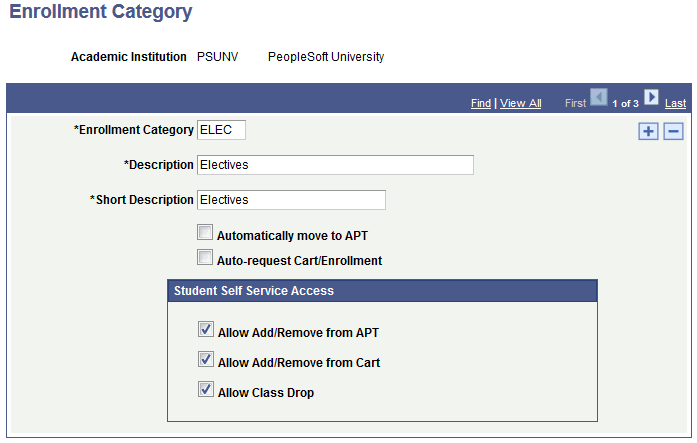The height and width of the screenshot is (443, 697).
Task: Enable Automatically move to APT checkbox
Action: [205, 233]
